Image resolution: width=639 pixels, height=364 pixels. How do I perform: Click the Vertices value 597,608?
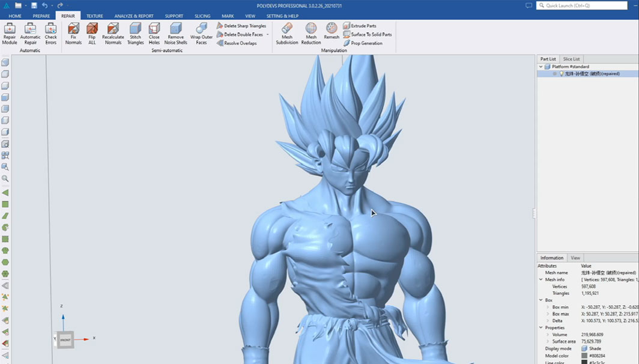(589, 287)
